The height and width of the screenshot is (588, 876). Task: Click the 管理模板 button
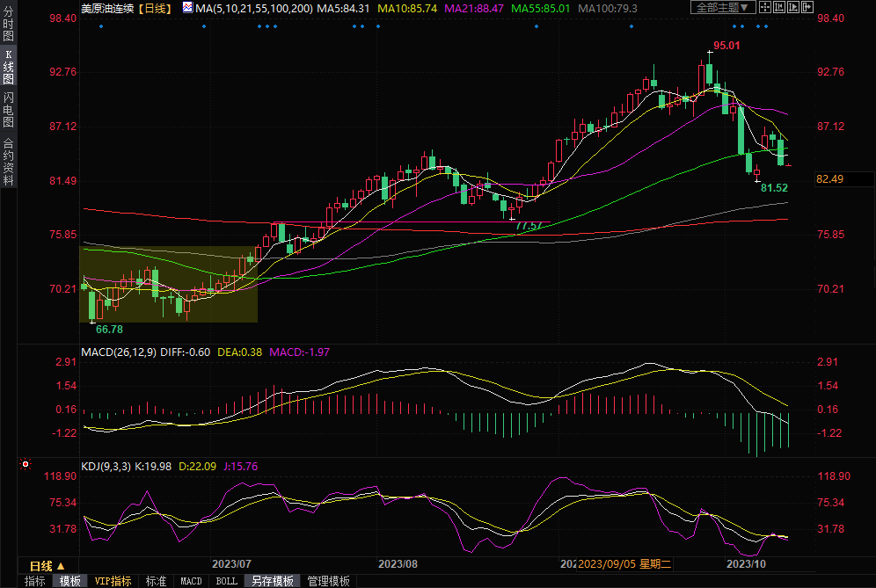pos(328,581)
